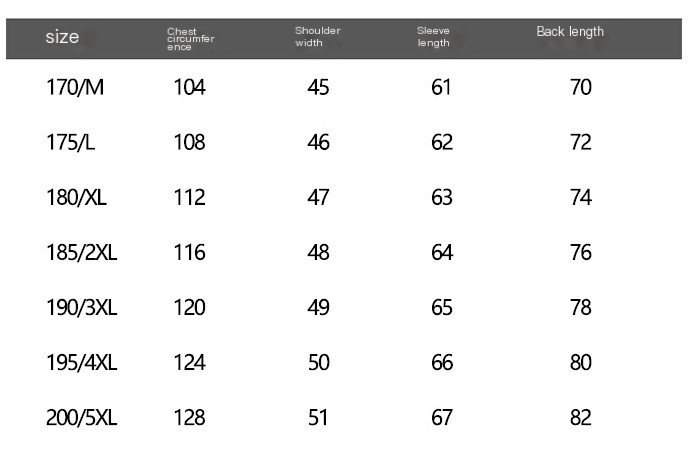700x469 pixels.
Task: Click the 195/4XL size label
Action: (x=82, y=362)
